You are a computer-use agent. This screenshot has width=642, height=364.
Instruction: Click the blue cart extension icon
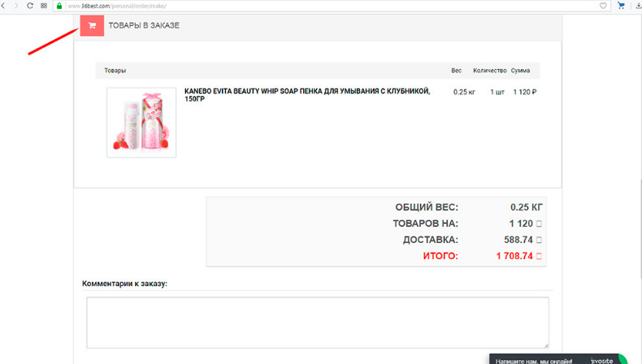(x=622, y=6)
